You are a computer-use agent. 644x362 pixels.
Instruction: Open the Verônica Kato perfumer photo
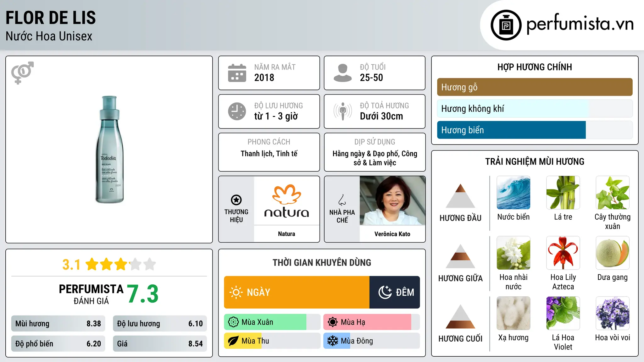[x=392, y=200]
